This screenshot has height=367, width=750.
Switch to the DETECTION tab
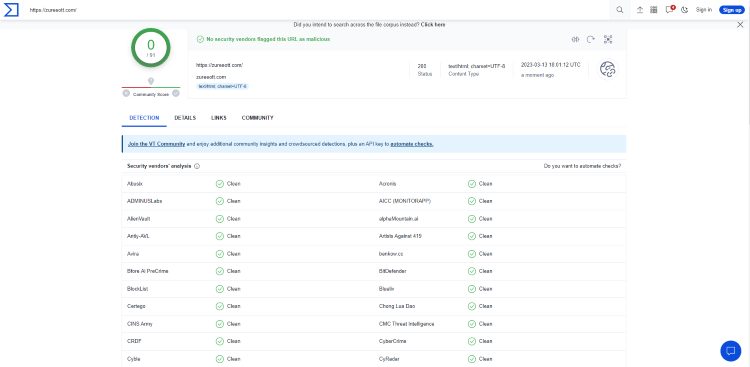click(144, 118)
